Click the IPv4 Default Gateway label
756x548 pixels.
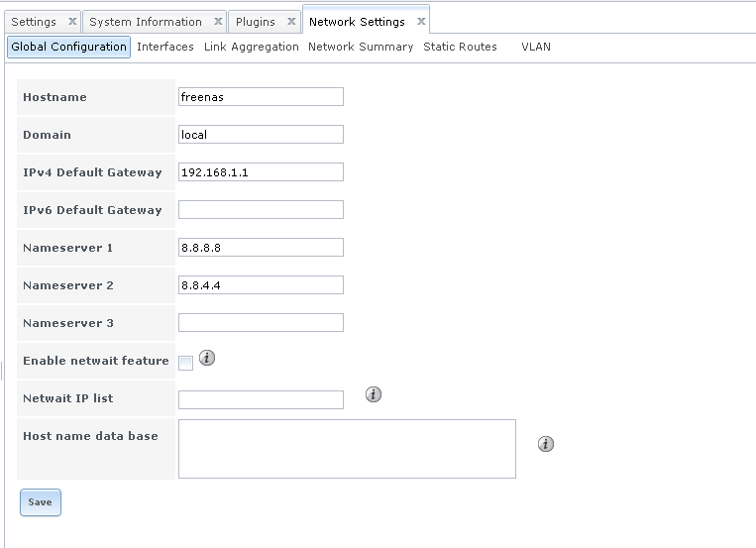pyautogui.click(x=92, y=172)
